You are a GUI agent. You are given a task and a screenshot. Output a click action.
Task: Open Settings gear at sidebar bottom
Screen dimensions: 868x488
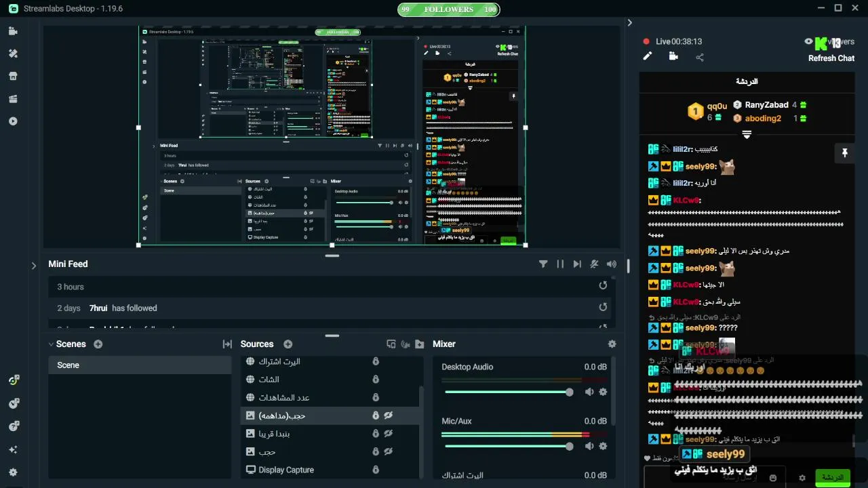point(13,472)
